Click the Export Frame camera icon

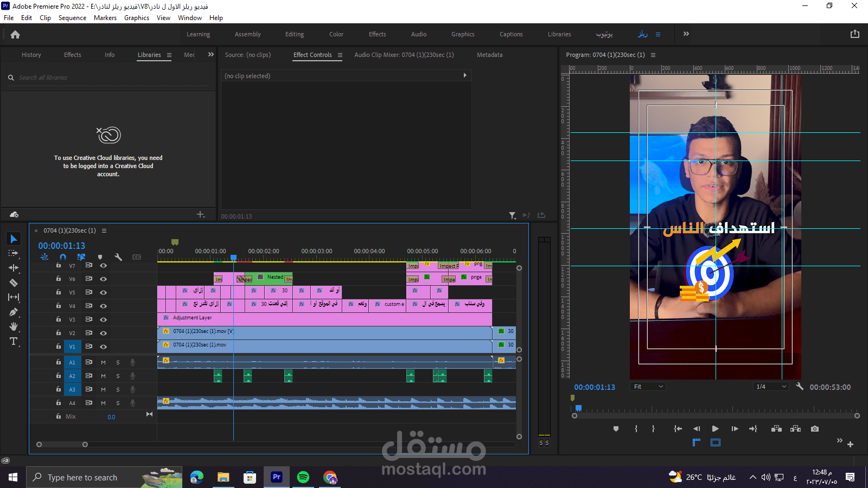[815, 428]
